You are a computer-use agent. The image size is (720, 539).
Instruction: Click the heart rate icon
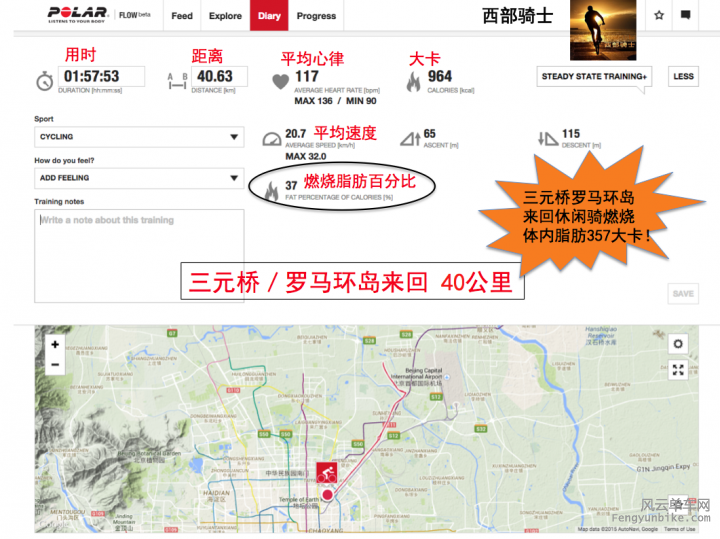pos(281,82)
